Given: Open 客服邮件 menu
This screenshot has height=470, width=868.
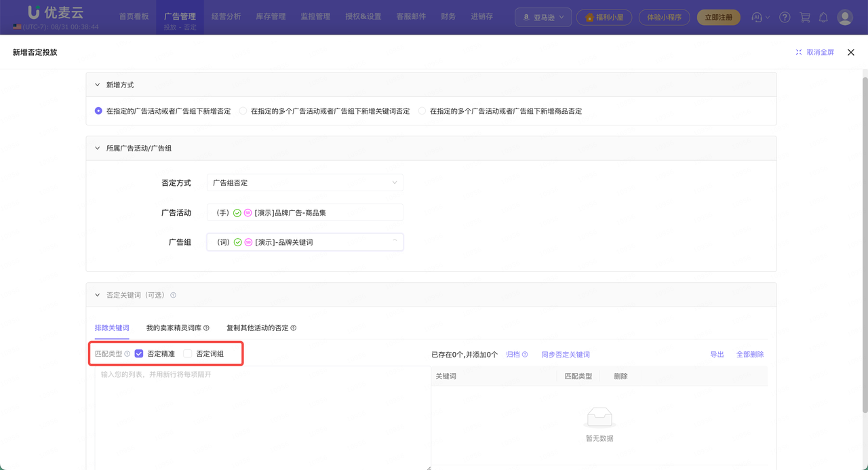Looking at the screenshot, I should click(x=411, y=16).
